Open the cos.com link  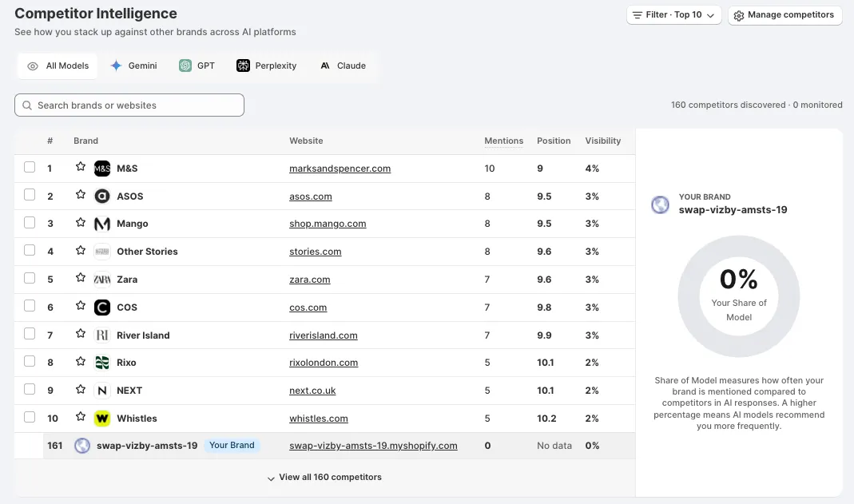[308, 308]
